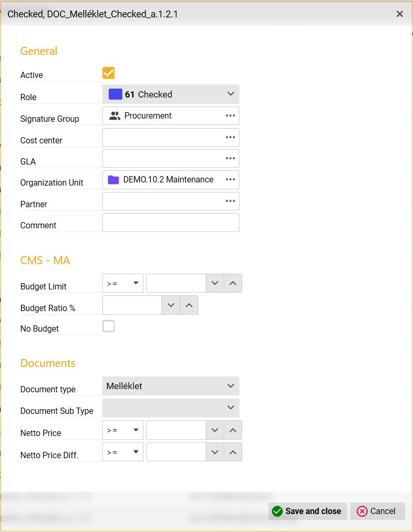The height and width of the screenshot is (532, 413).
Task: Click Cost center ellipsis browse icon
Action: point(230,137)
